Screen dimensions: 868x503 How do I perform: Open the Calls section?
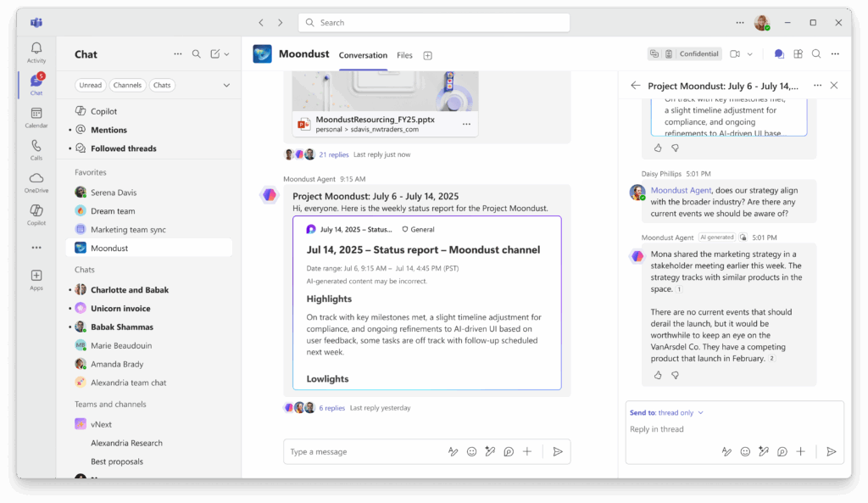pos(36,149)
